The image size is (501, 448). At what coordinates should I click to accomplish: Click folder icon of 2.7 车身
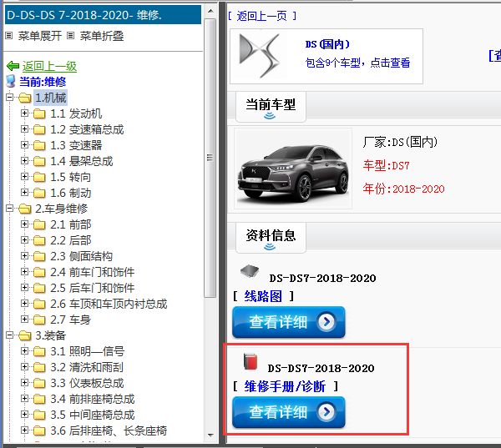pos(39,320)
